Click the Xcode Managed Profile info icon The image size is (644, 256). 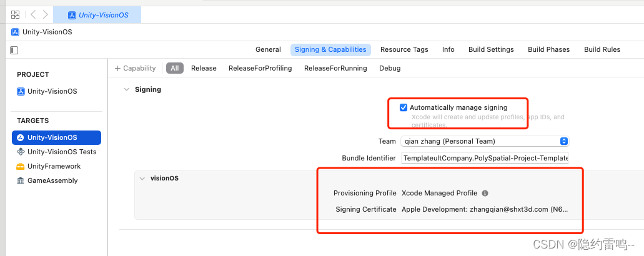[485, 193]
